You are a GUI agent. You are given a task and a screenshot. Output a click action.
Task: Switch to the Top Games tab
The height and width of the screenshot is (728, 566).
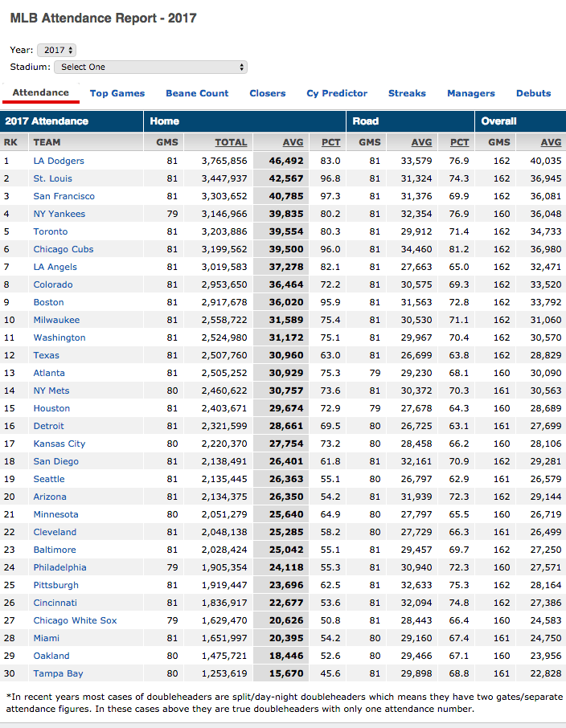[117, 93]
